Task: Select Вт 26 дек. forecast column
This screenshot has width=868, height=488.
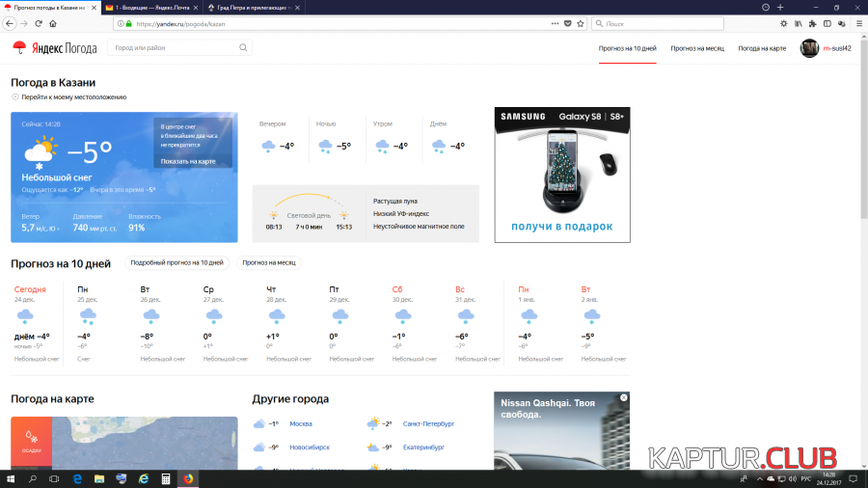Action: (x=162, y=324)
